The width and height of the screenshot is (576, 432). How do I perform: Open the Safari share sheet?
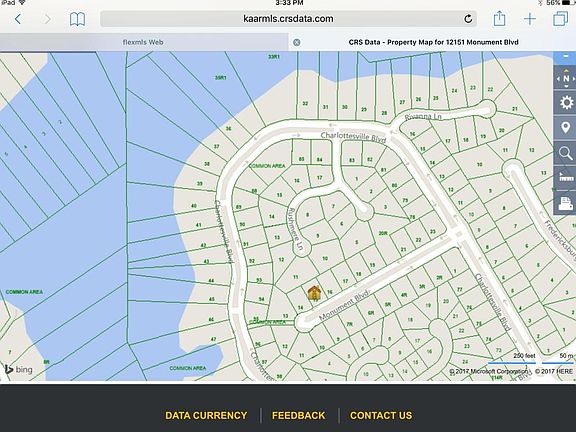click(x=499, y=18)
